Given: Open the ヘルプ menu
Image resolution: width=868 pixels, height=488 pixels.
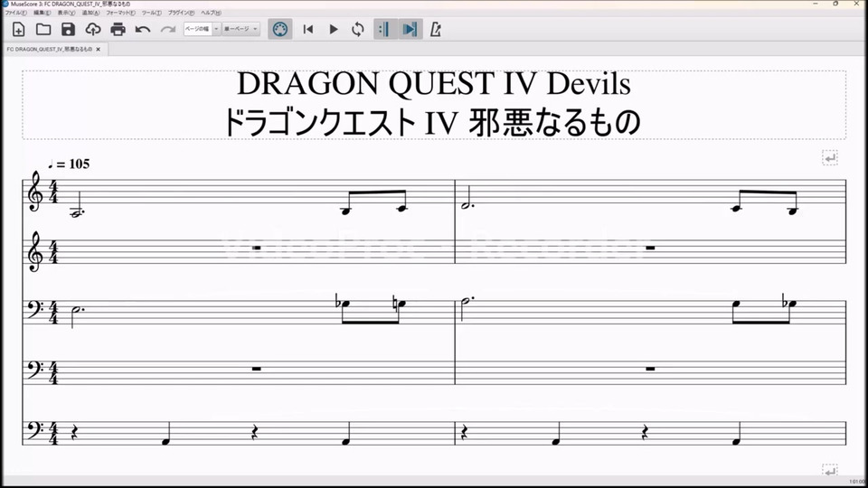Looking at the screenshot, I should coord(211,13).
